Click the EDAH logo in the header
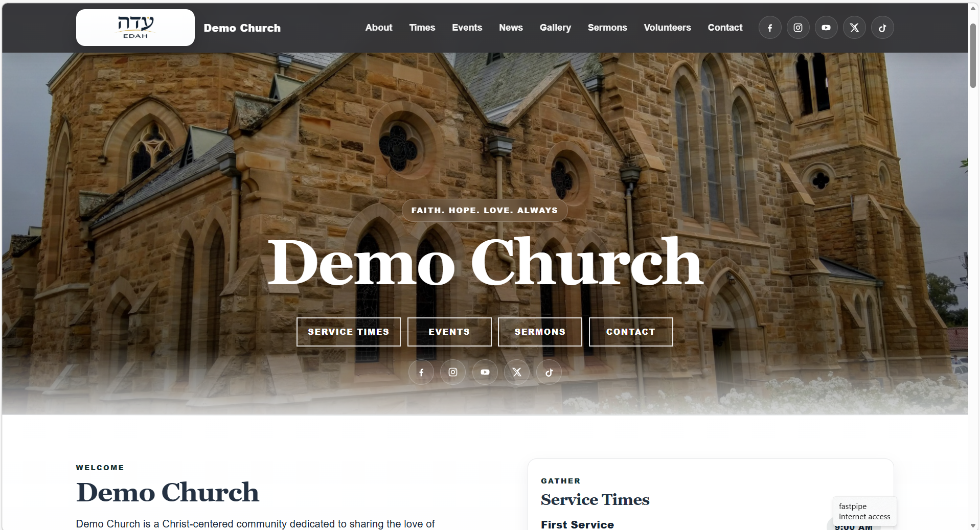 [x=135, y=28]
